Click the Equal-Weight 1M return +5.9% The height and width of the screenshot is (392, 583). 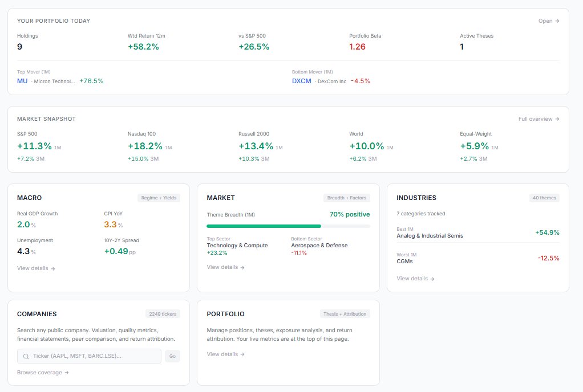click(x=475, y=146)
